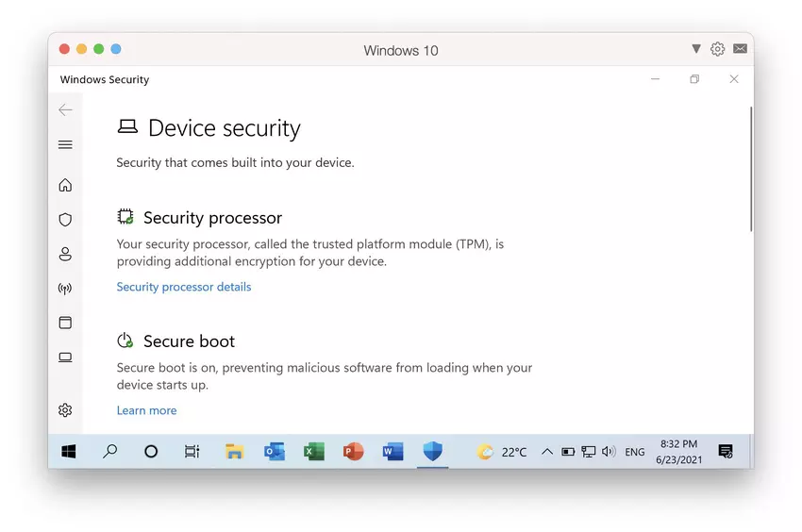Open the virtual machine dropdown triangle
The image size is (802, 532).
click(696, 49)
